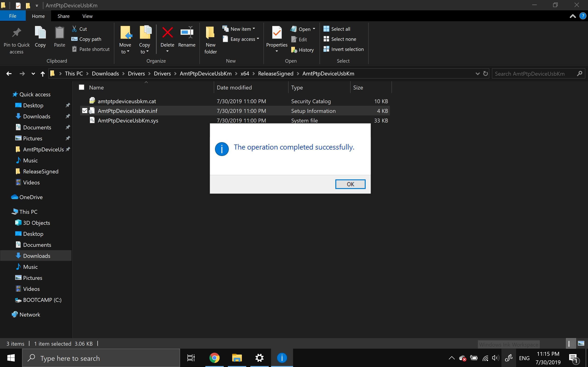This screenshot has width=588, height=367.
Task: Toggle the select-all checkbox above the Name column
Action: [x=81, y=87]
